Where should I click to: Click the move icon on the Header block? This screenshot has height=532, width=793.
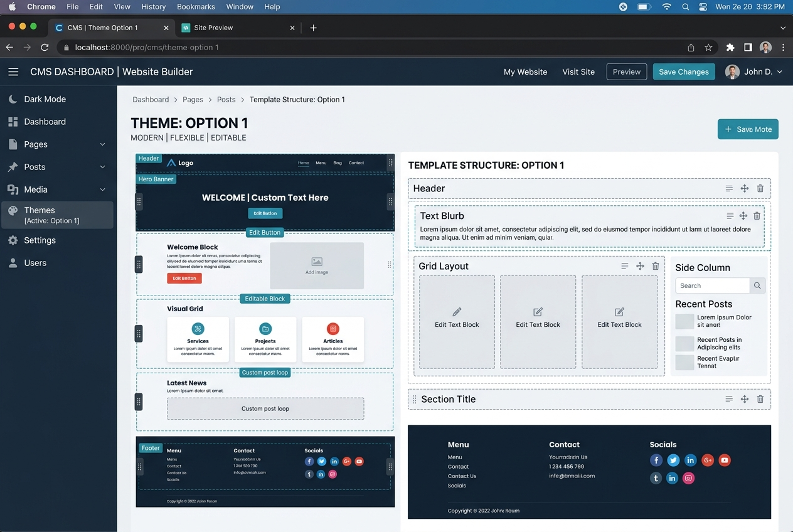pos(745,189)
